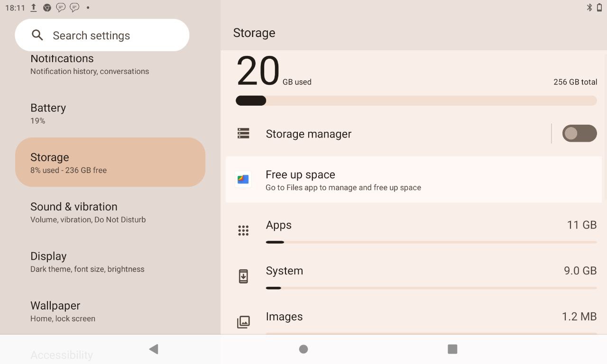Tap the Home navigation circle
607x364 pixels.
pyautogui.click(x=303, y=349)
